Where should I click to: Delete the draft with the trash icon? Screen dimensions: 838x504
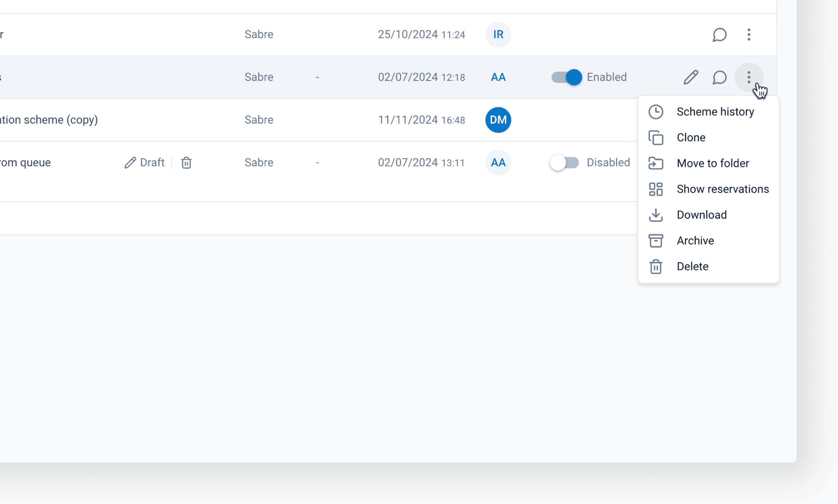[x=186, y=163]
